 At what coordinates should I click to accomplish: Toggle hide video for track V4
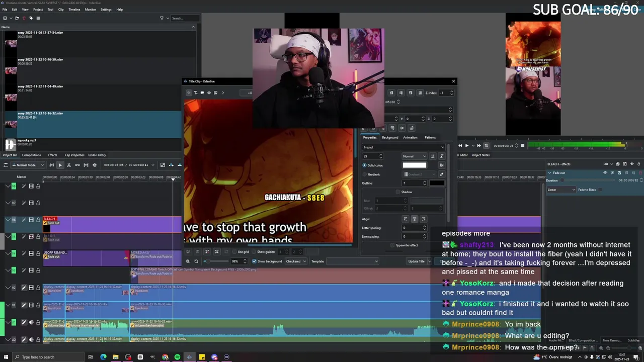pos(31,253)
